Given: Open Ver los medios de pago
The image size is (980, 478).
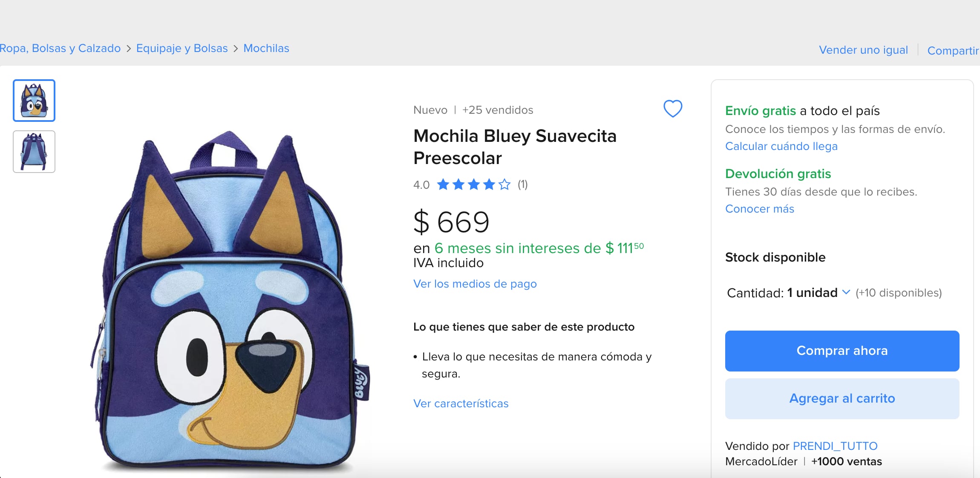Looking at the screenshot, I should (x=475, y=284).
